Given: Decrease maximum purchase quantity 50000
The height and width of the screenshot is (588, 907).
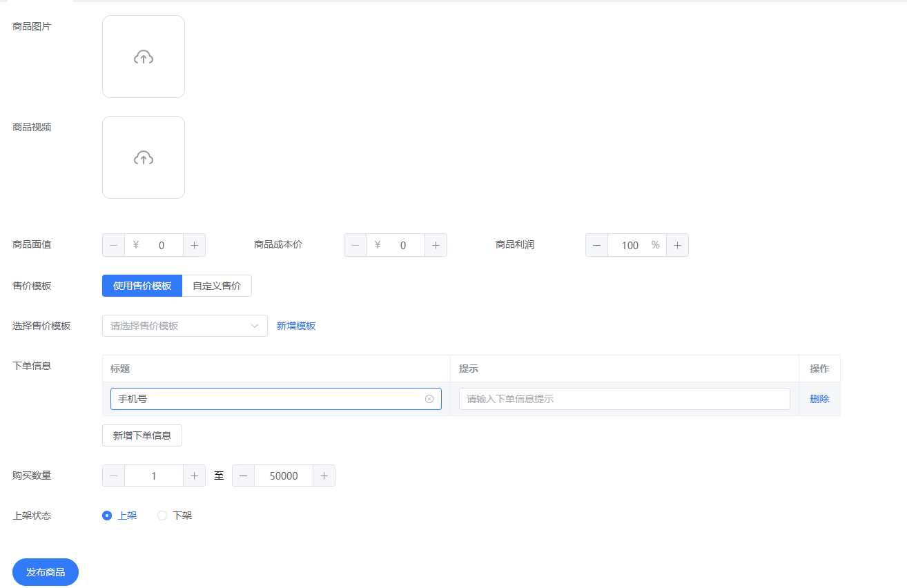Looking at the screenshot, I should point(243,476).
